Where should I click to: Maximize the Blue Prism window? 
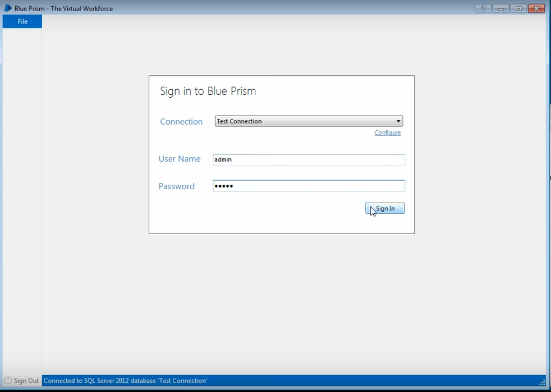(x=519, y=9)
